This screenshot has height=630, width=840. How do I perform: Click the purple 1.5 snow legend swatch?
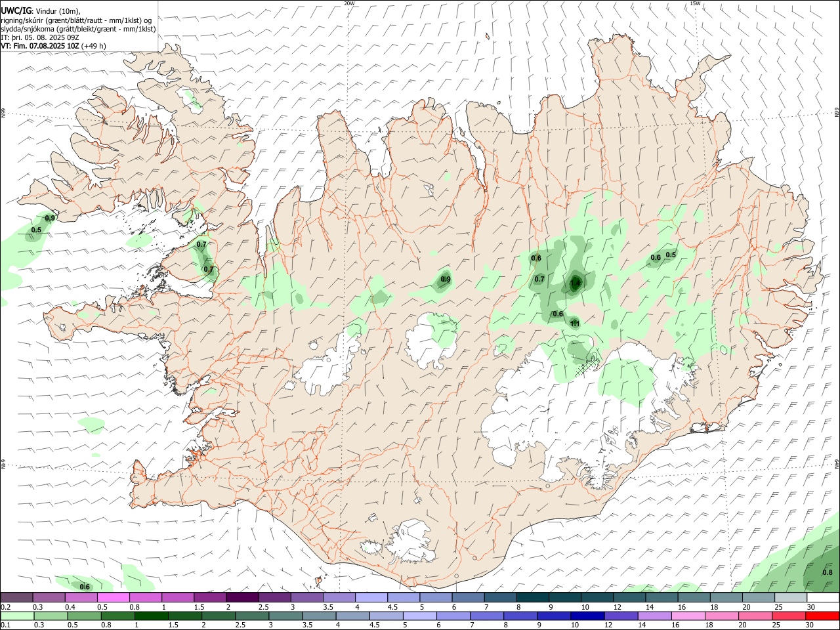point(210,598)
